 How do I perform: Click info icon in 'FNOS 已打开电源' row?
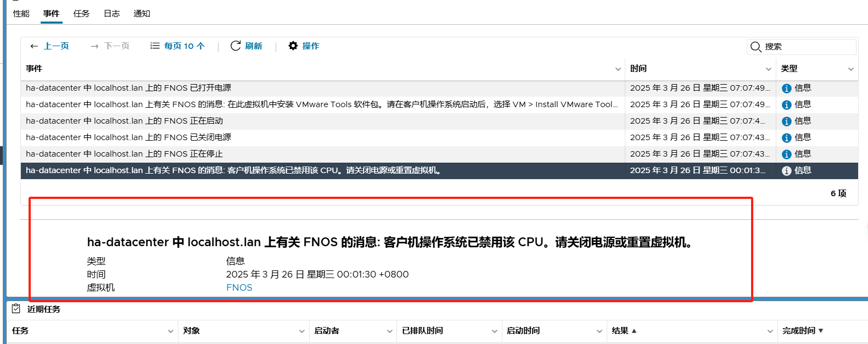(x=786, y=88)
